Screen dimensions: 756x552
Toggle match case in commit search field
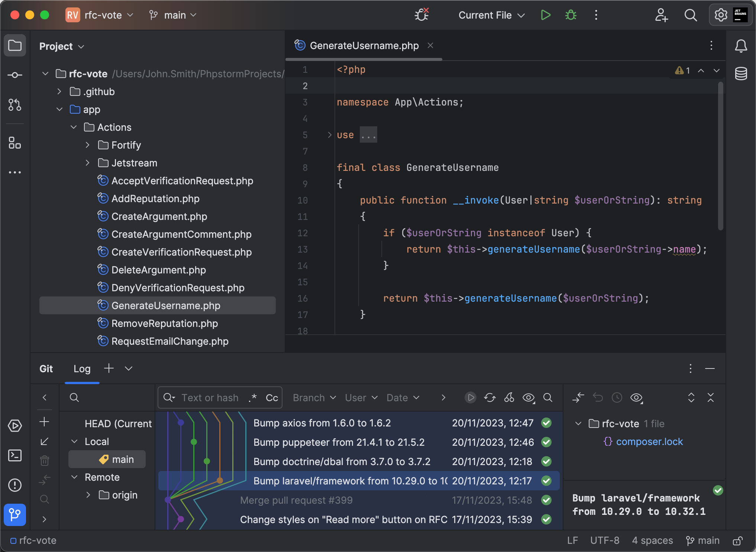[272, 397]
